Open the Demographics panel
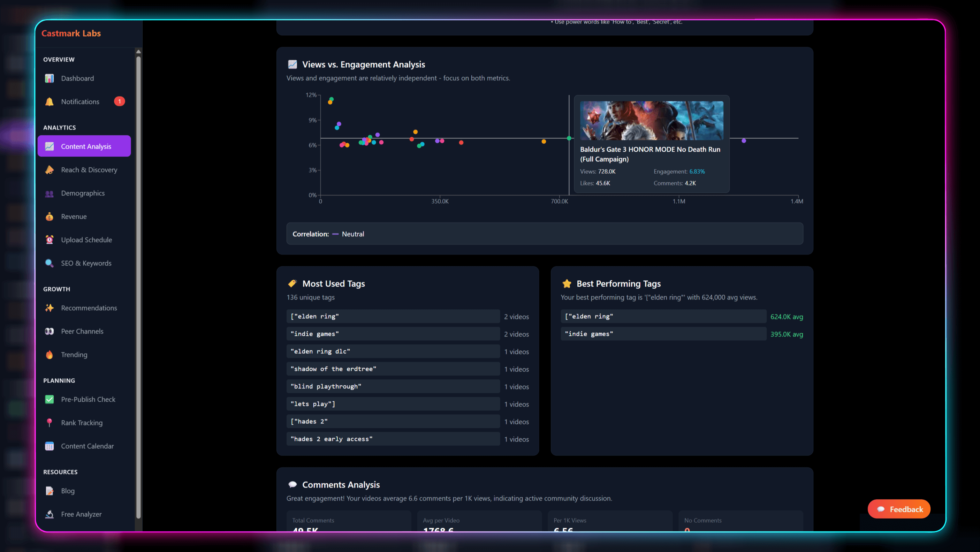This screenshot has width=980, height=552. point(50,193)
